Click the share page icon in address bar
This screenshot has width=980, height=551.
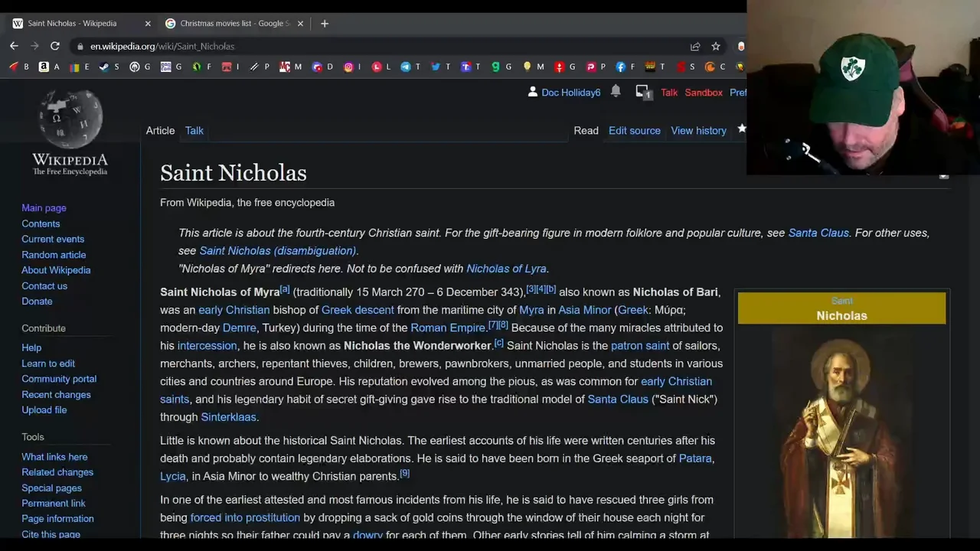pos(695,46)
